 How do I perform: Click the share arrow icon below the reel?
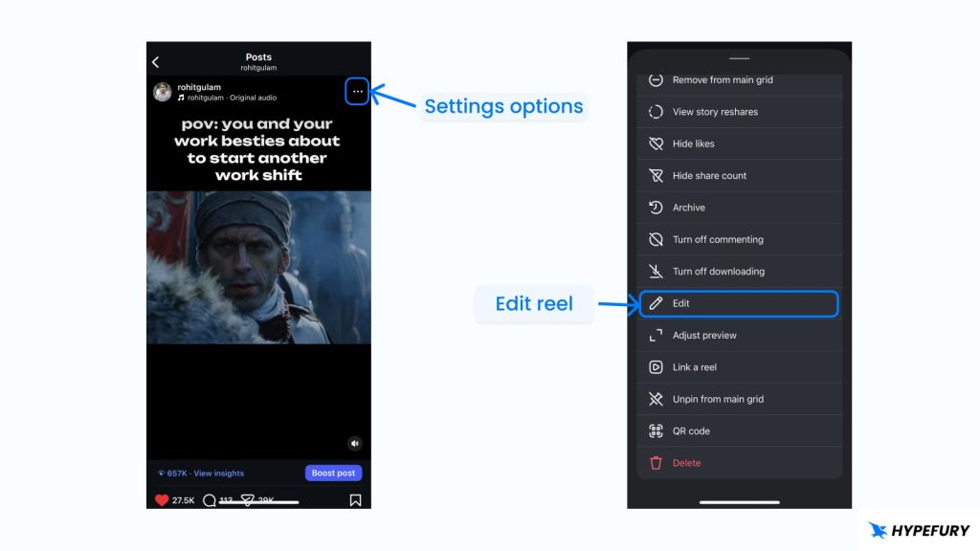click(249, 498)
